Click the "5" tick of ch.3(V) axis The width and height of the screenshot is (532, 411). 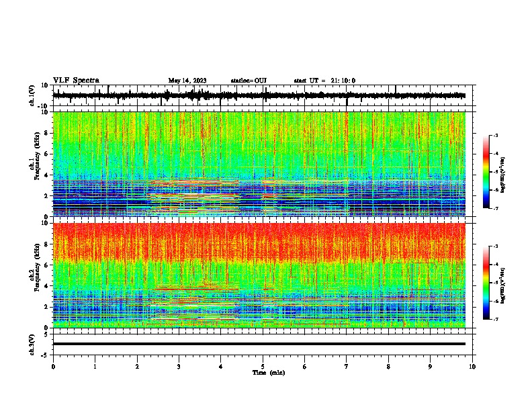(x=47, y=334)
